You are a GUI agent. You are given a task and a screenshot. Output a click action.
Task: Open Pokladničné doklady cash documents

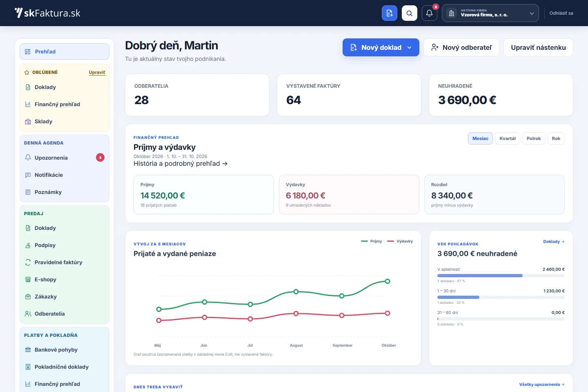65,367
